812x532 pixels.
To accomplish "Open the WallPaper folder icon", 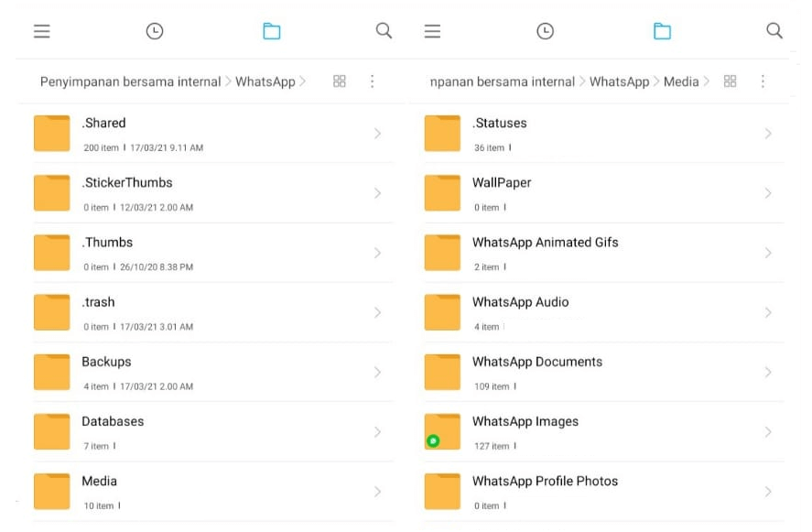I will (442, 192).
